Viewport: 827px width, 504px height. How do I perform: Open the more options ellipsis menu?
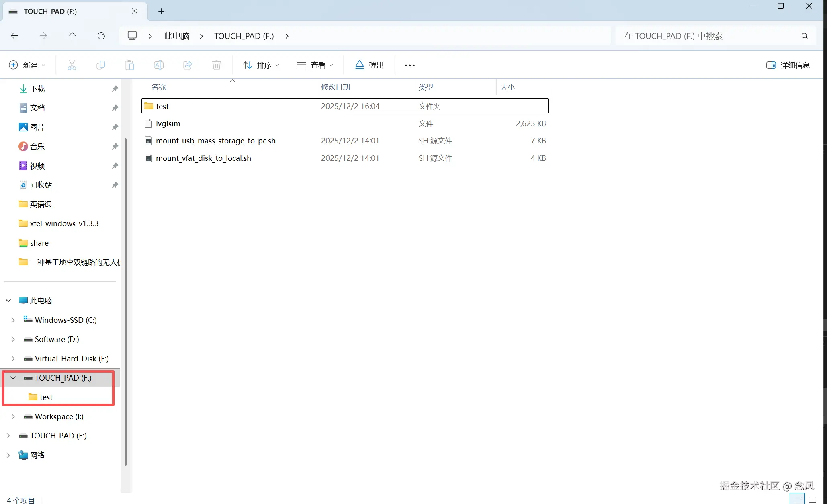click(409, 65)
